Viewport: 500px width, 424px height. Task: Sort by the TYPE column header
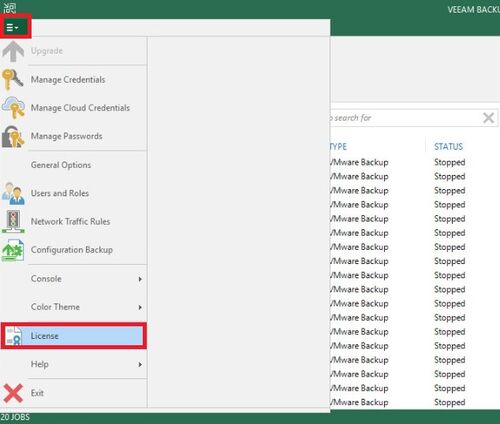point(338,147)
